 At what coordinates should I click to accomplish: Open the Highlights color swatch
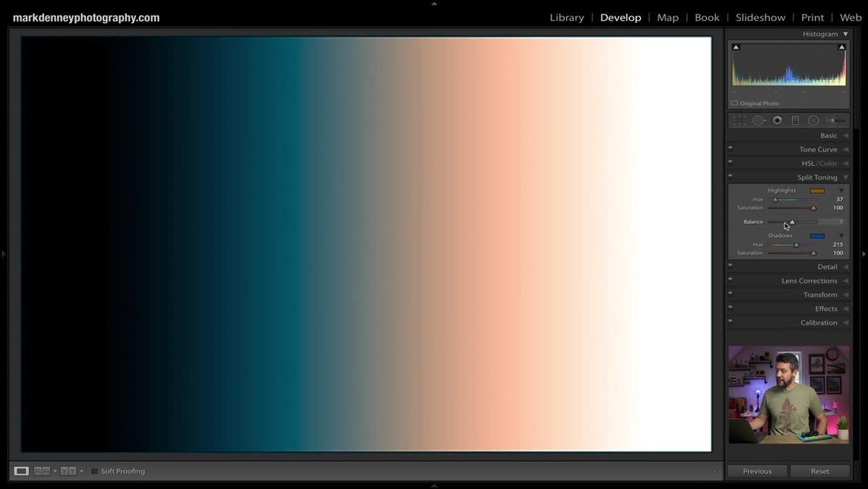coord(817,191)
